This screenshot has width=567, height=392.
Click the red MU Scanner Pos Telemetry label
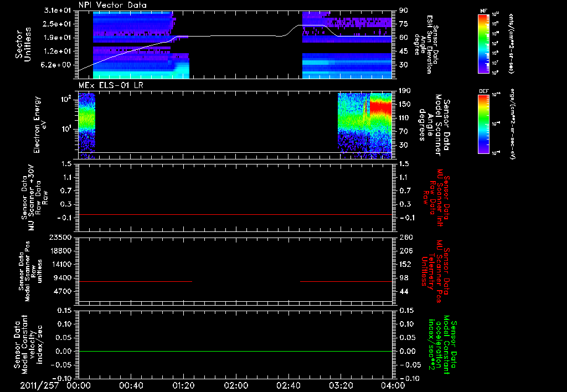(435, 271)
